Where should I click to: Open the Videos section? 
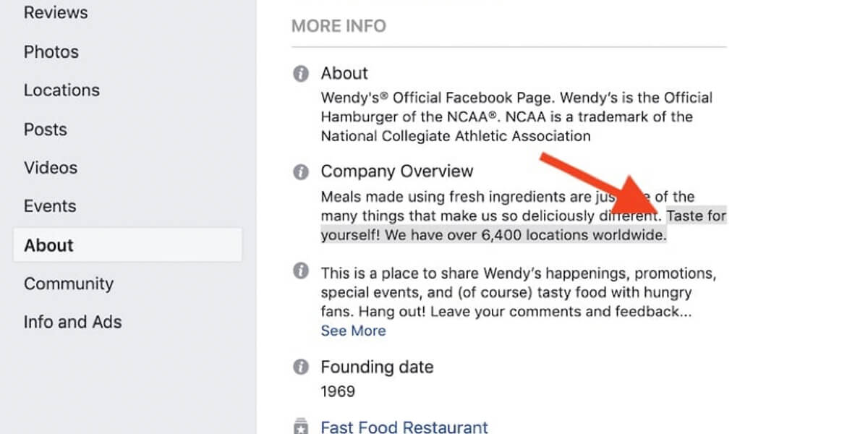[50, 167]
